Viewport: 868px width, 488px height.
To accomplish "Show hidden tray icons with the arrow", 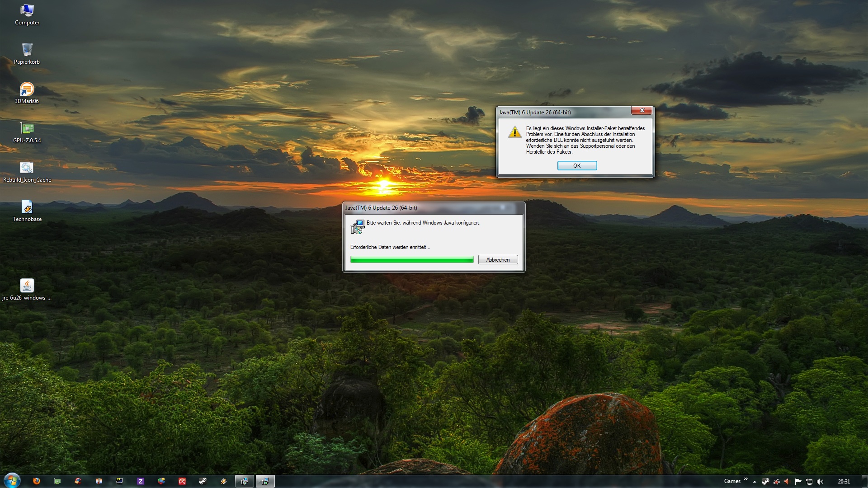I will tap(755, 482).
